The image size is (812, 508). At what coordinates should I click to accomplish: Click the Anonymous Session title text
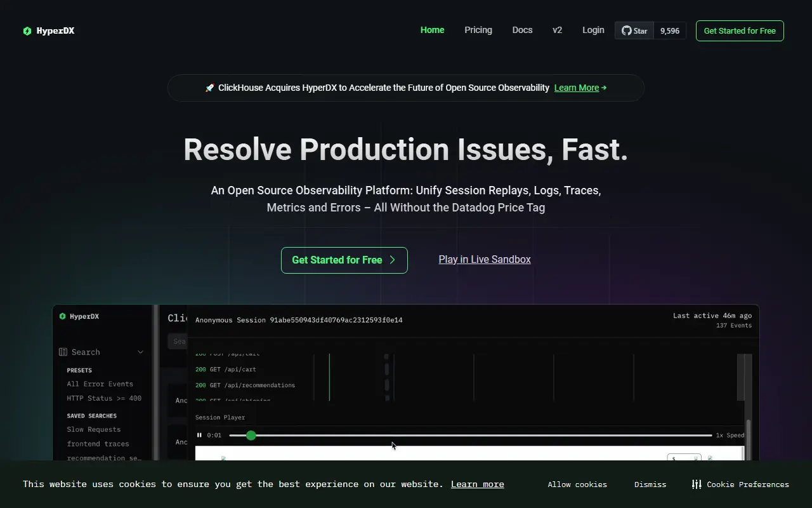click(x=299, y=320)
